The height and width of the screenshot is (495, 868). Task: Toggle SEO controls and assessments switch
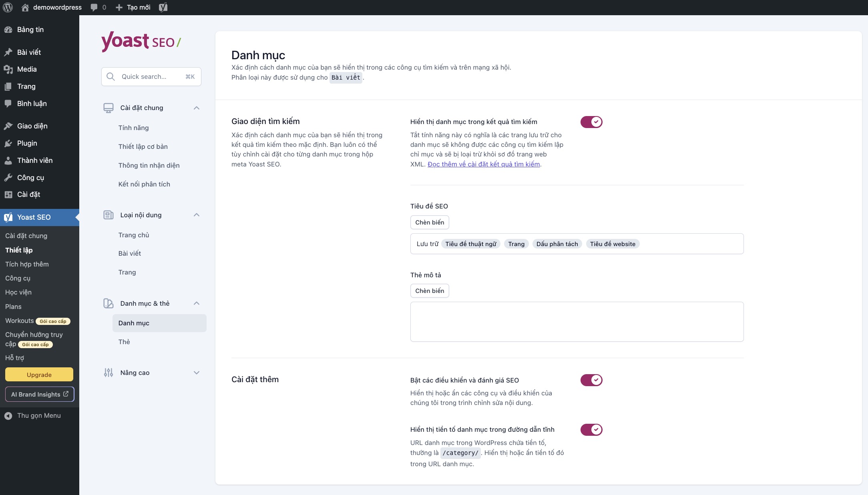pyautogui.click(x=591, y=380)
